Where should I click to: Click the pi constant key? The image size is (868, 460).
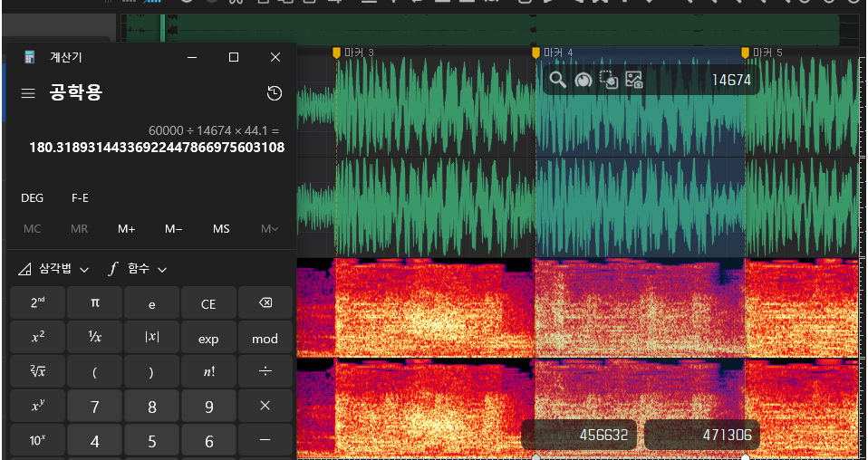tap(94, 302)
